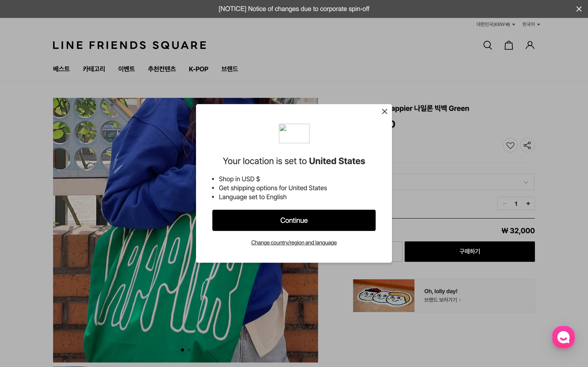Click the LINE FRIENDS SQUARE logo
588x367 pixels.
click(129, 45)
